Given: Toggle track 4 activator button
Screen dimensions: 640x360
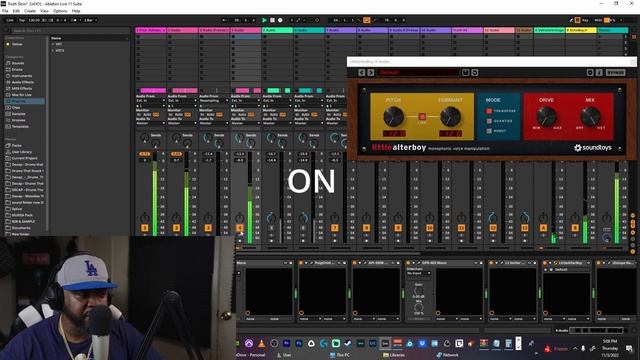Looking at the screenshot, I should coord(240,228).
